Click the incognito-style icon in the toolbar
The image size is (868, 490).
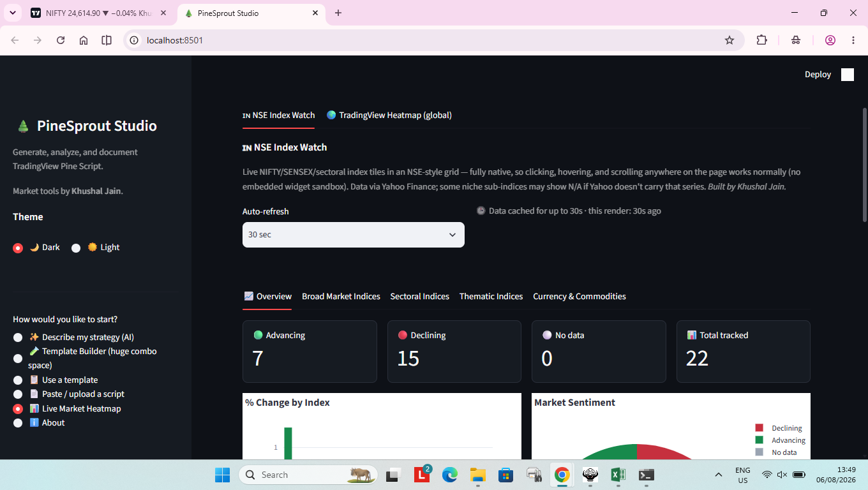click(x=796, y=40)
